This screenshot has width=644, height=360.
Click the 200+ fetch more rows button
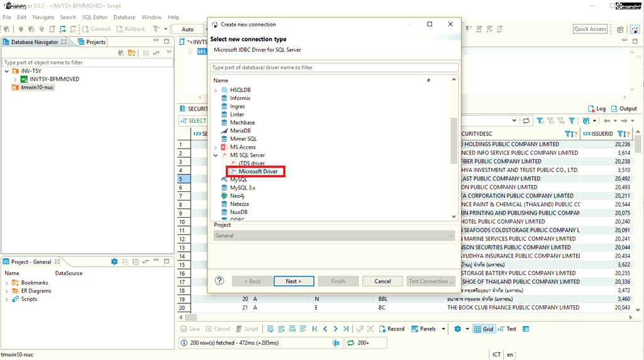(x=365, y=343)
